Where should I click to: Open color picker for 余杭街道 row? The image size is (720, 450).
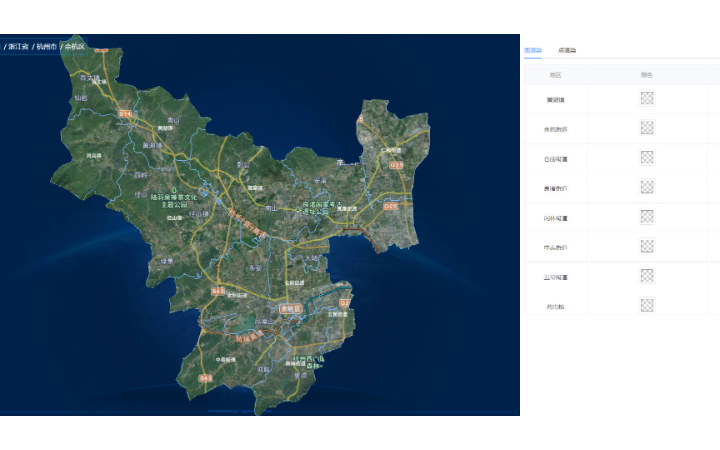(647, 128)
